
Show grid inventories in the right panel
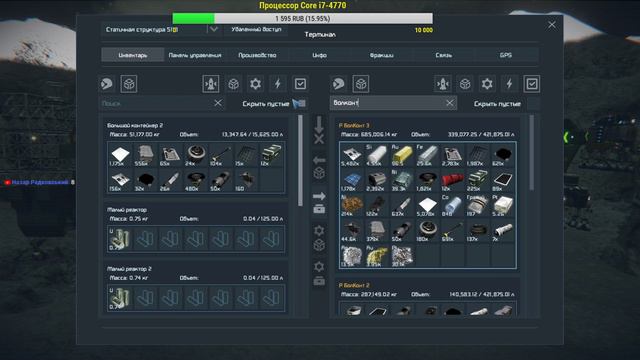tap(360, 84)
